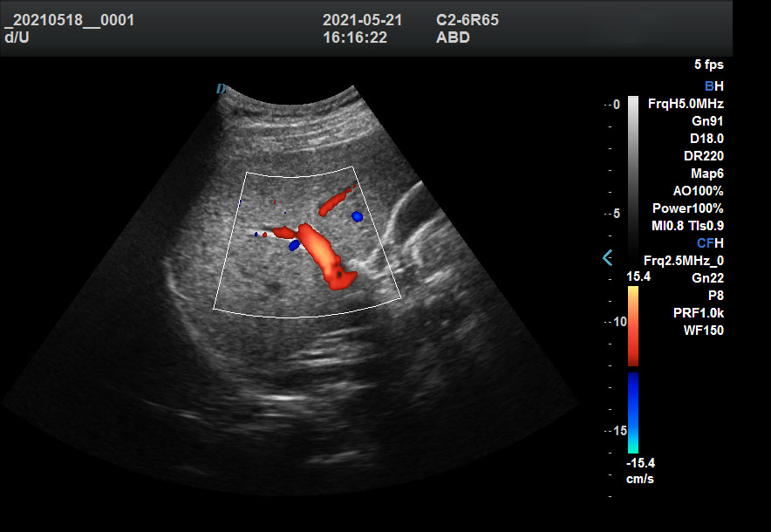Click the red-yellow positive velocity color bar

click(x=633, y=327)
